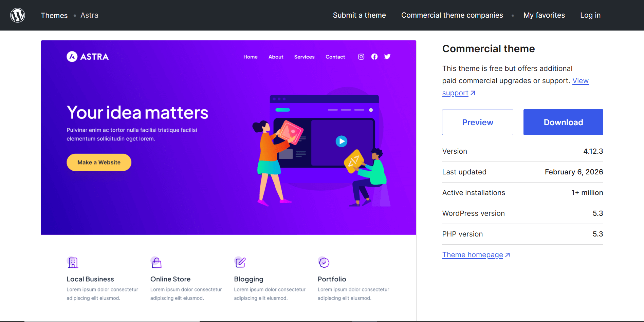
Task: Click the 'Your idea matters' headline
Action: [x=137, y=113]
